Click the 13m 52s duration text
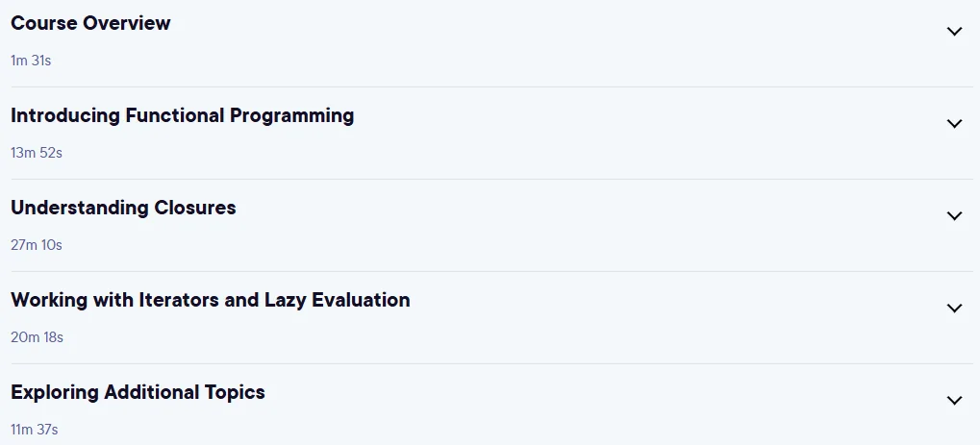Viewport: 980px width, 445px height. [x=37, y=153]
